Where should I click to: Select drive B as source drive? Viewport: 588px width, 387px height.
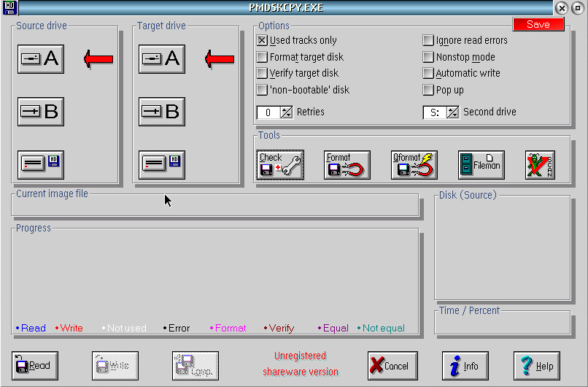coord(41,112)
